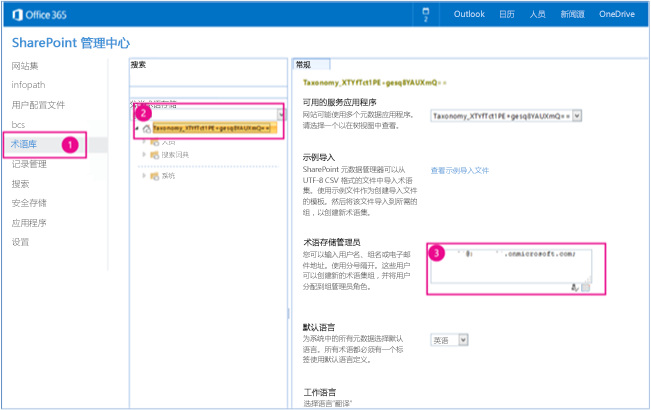Click the SharePoint 管理中心 title
Screen dimensions: 651x410
click(x=71, y=43)
